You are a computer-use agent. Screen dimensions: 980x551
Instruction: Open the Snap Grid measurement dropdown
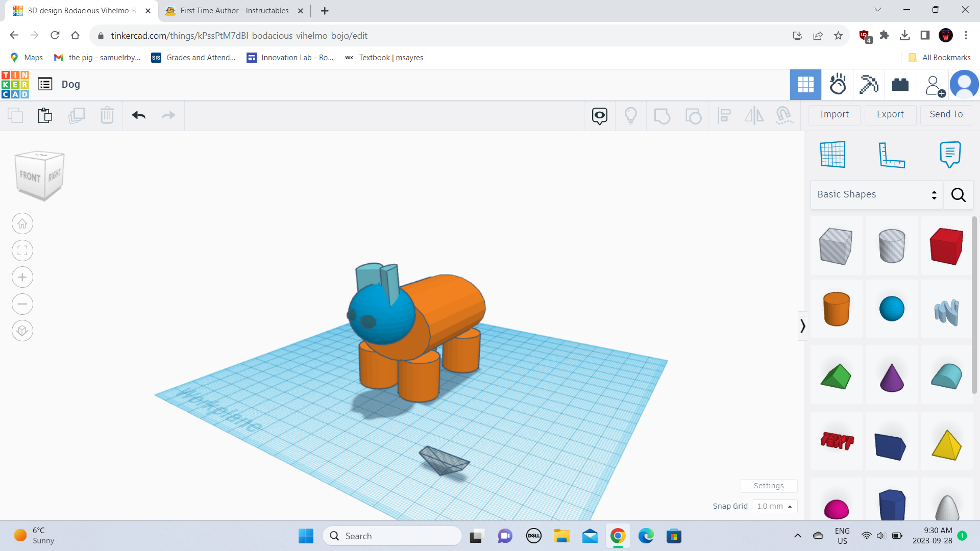tap(774, 506)
